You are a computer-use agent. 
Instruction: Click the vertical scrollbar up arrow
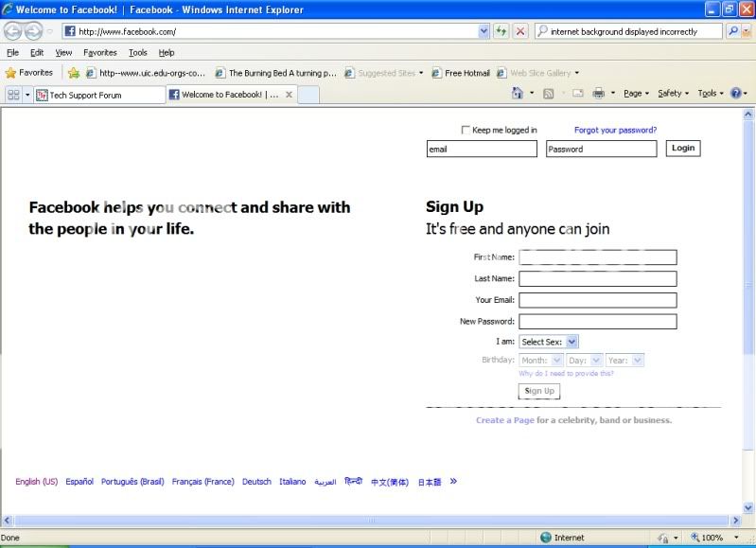pos(747,115)
